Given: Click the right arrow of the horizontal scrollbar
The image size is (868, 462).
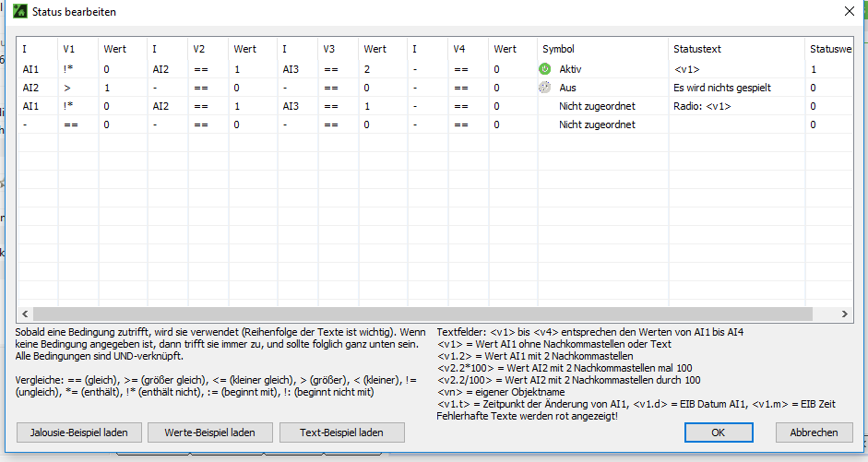Looking at the screenshot, I should point(844,314).
